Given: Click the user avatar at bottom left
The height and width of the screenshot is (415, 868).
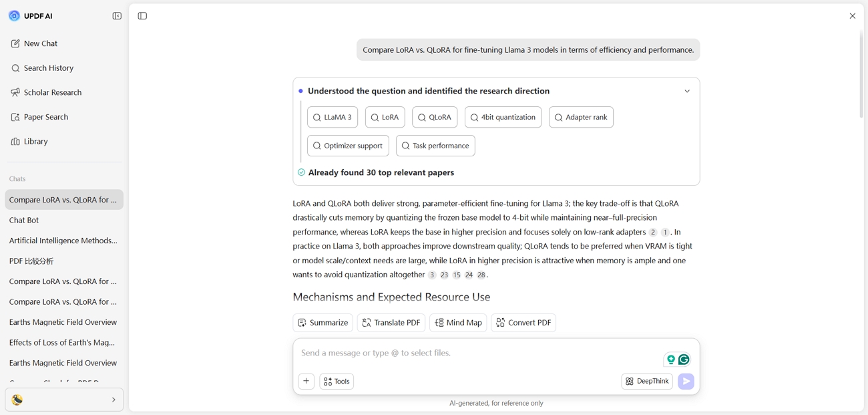Looking at the screenshot, I should click(x=17, y=400).
